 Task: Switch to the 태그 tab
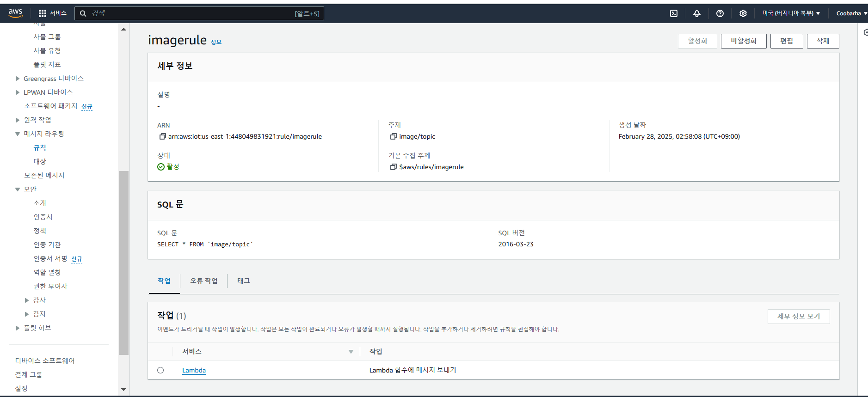pyautogui.click(x=244, y=281)
